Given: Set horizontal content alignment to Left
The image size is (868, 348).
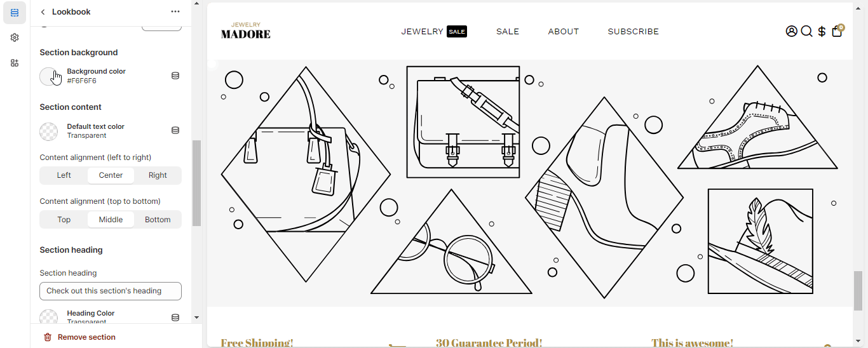Looking at the screenshot, I should [64, 175].
